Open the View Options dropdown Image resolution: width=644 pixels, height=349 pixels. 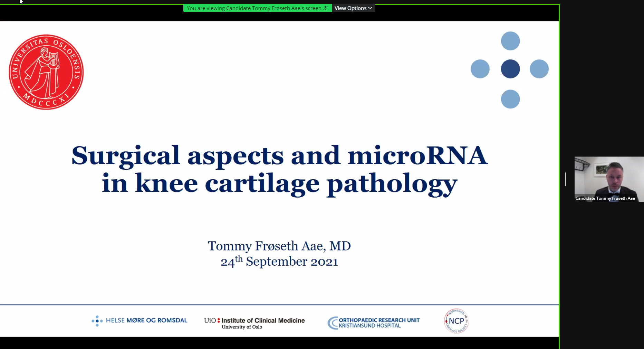[x=353, y=8]
